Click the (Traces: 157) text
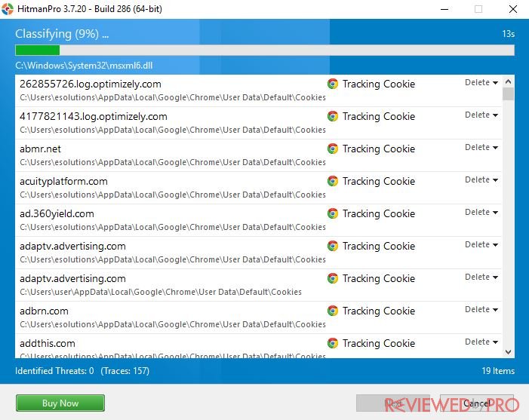Image resolution: width=529 pixels, height=420 pixels. pyautogui.click(x=125, y=371)
